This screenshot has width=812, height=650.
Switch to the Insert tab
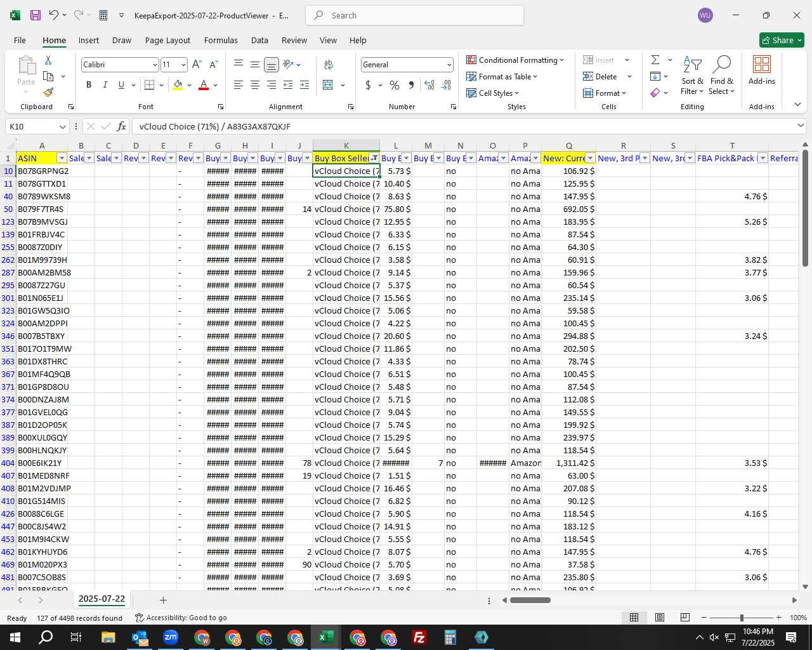[x=89, y=40]
